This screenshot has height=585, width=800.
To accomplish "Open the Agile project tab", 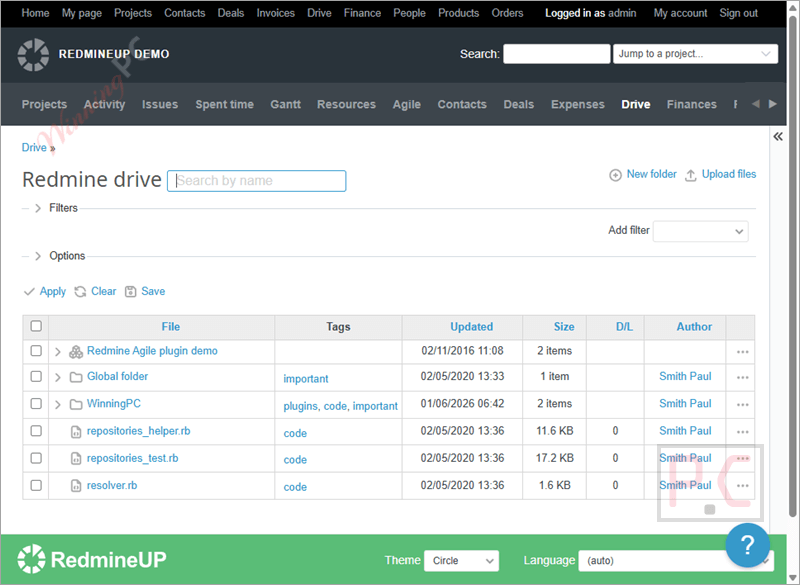I will [407, 105].
